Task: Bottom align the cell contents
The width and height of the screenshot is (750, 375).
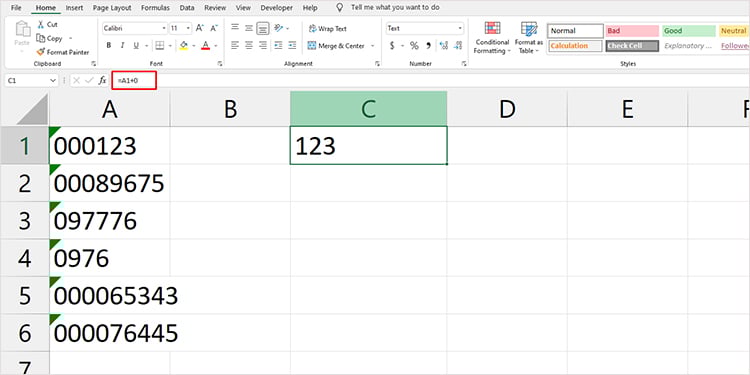Action: pos(263,29)
